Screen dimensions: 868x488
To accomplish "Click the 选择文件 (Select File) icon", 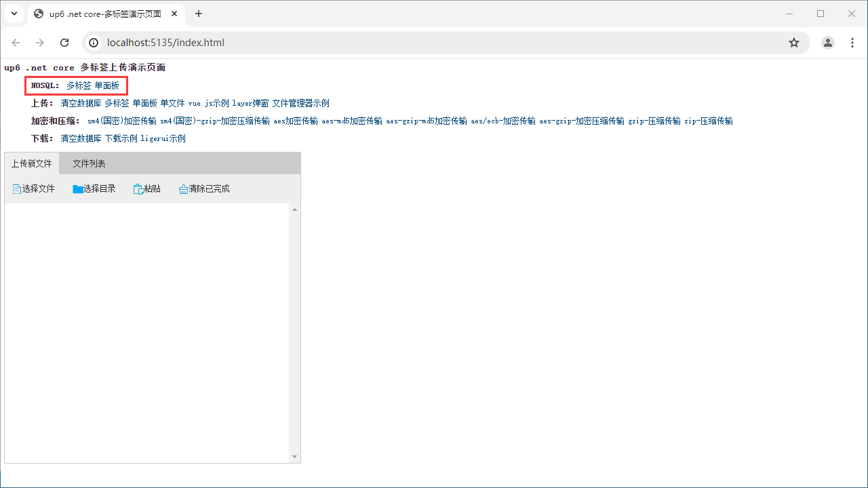I will (x=16, y=188).
